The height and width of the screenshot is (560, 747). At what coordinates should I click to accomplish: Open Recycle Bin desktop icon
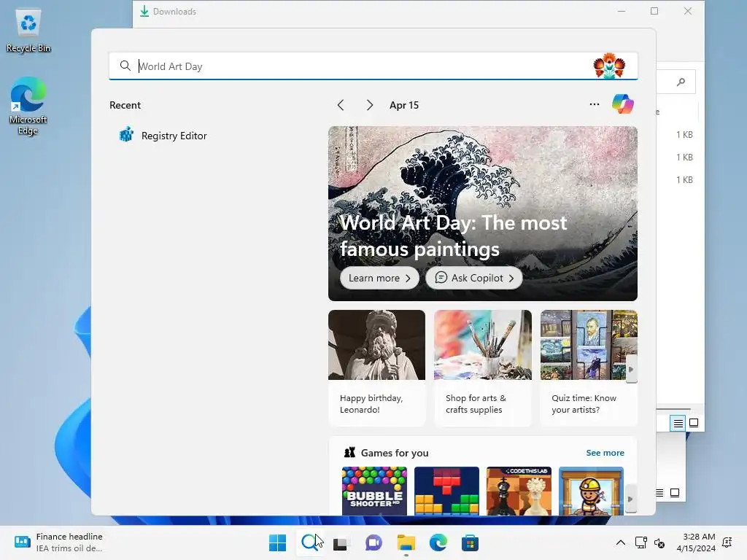(28, 31)
